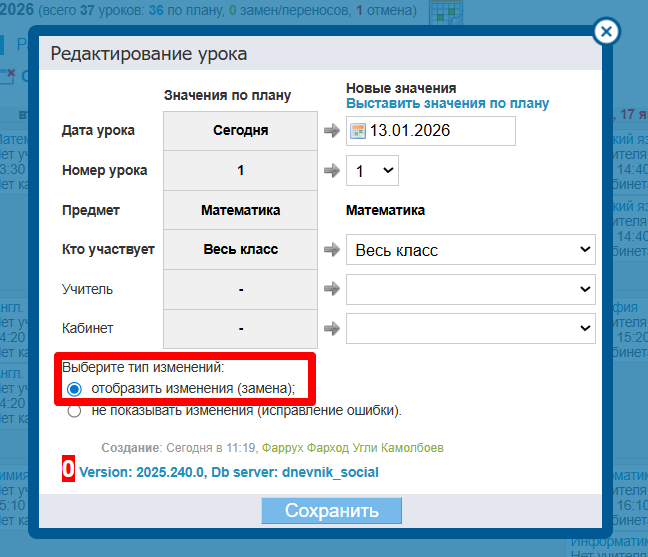Click the red zero badge near version
Image resolution: width=648 pixels, height=557 pixels.
coord(68,470)
